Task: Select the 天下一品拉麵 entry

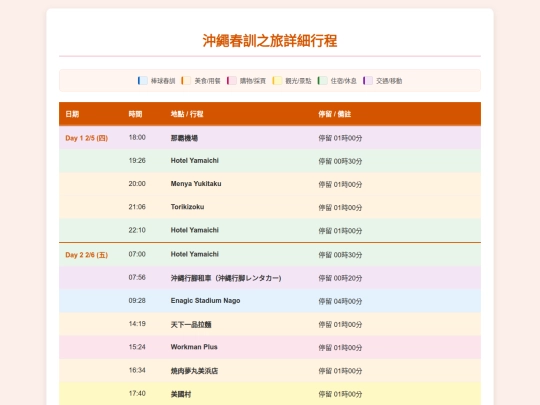Action: [x=191, y=324]
